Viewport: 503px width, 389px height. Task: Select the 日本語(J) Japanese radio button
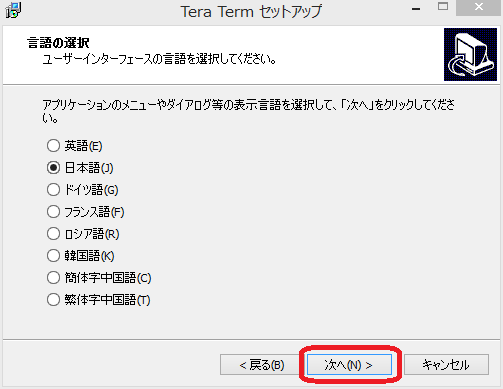pos(80,168)
